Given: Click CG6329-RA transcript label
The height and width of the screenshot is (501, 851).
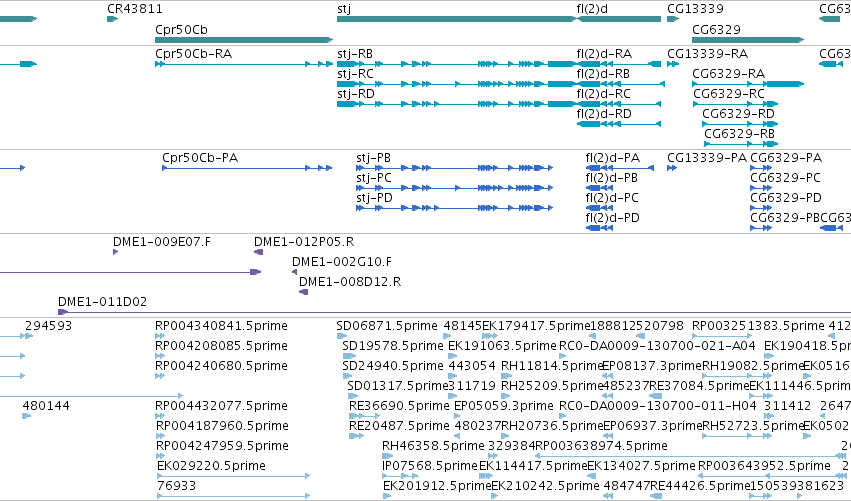Looking at the screenshot, I should [728, 74].
